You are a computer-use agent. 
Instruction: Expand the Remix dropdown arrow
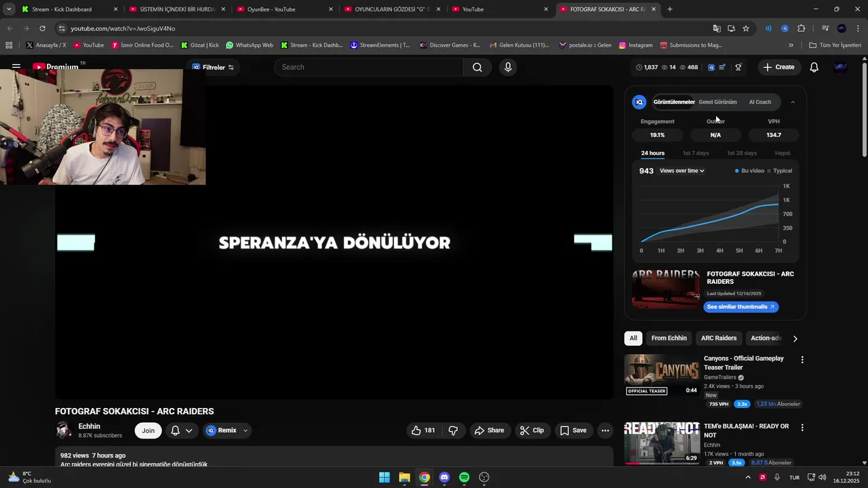(245, 430)
